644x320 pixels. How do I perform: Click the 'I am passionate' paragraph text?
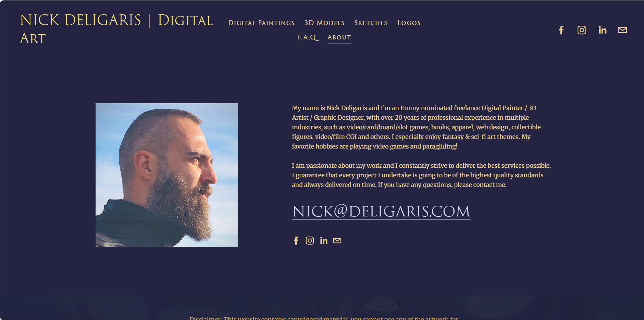point(421,175)
